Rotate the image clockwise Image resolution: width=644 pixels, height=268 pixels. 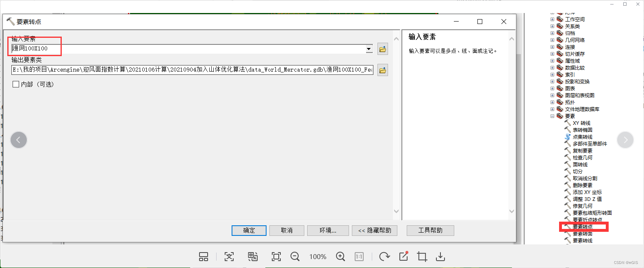[x=384, y=257]
